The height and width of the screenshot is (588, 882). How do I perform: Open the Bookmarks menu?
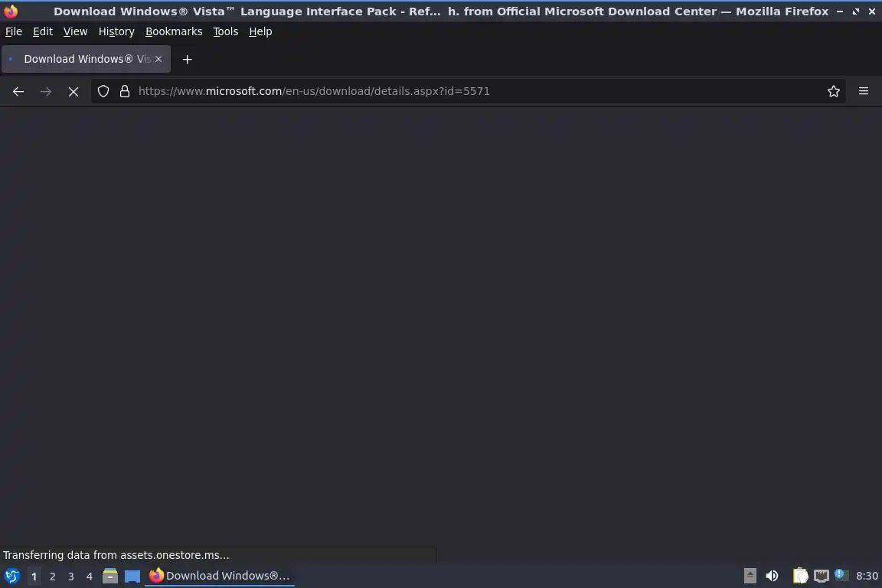tap(174, 31)
